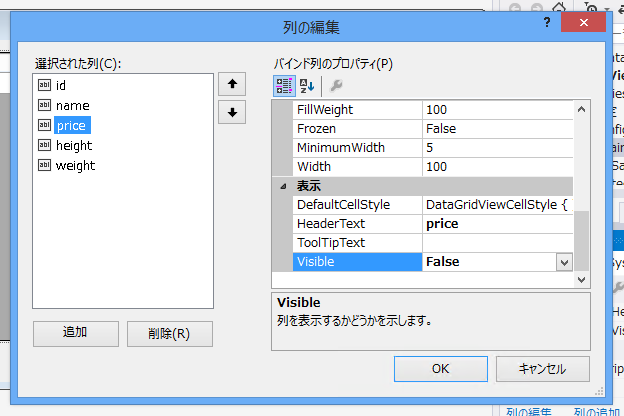Screen dimensions: 624x416
Task: Select the name column in list
Action: click(x=72, y=105)
